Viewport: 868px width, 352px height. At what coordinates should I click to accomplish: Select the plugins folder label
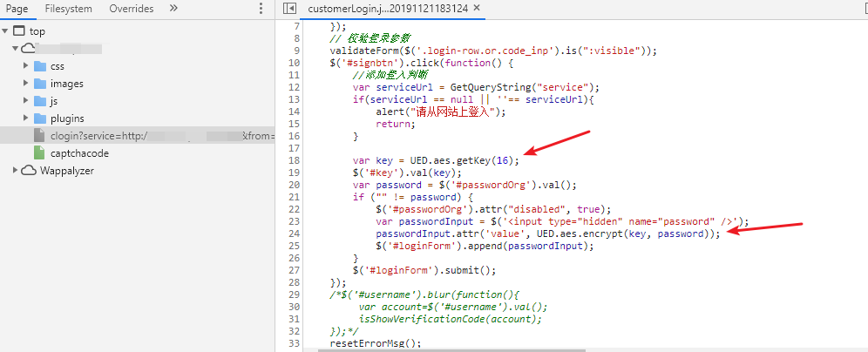[x=67, y=118]
